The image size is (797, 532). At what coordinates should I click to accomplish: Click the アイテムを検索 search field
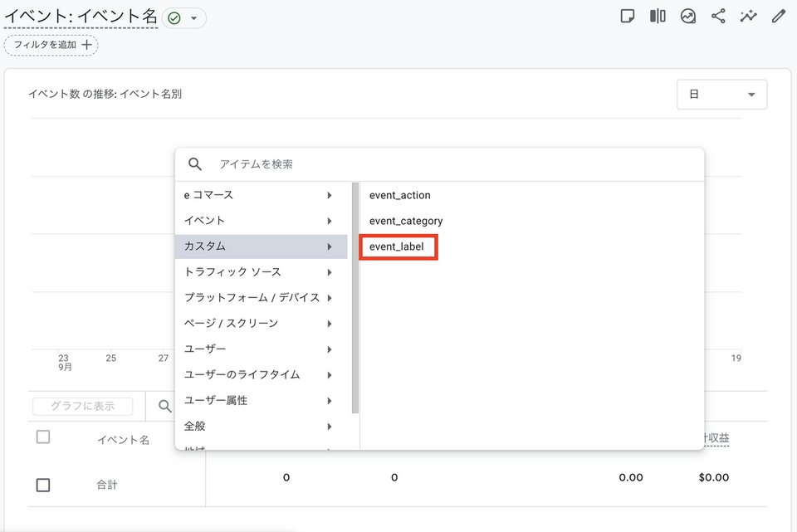(448, 164)
